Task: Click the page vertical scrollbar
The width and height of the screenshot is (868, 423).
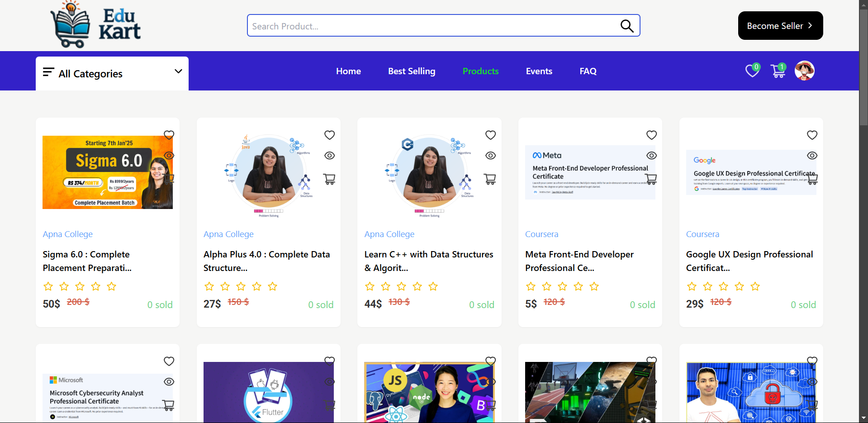Action: point(863,68)
